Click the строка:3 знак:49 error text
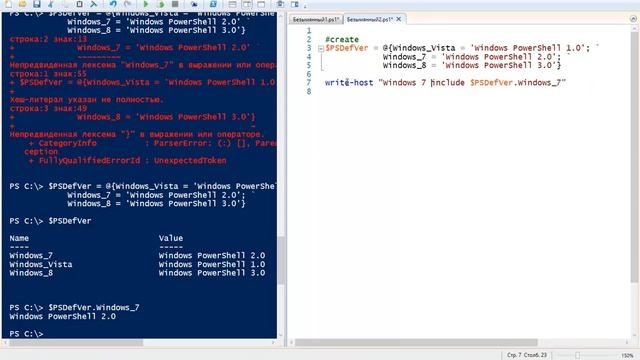Screen dimensions: 640x360 coord(48,109)
